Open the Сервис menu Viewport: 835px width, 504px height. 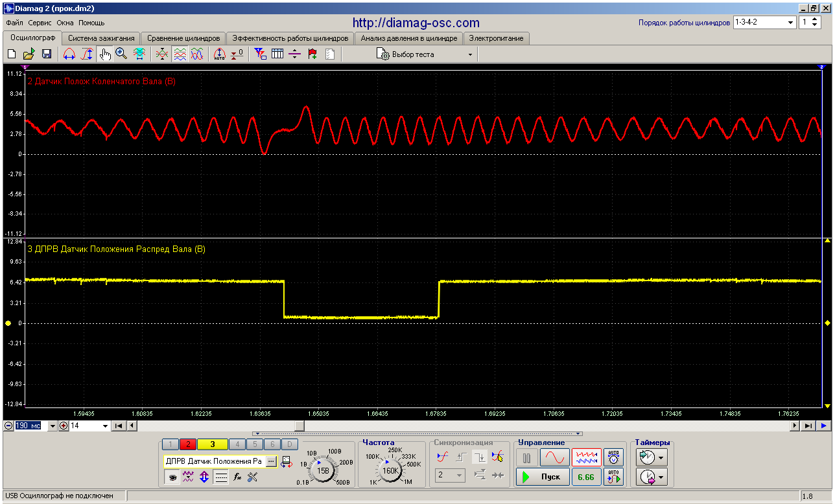40,23
